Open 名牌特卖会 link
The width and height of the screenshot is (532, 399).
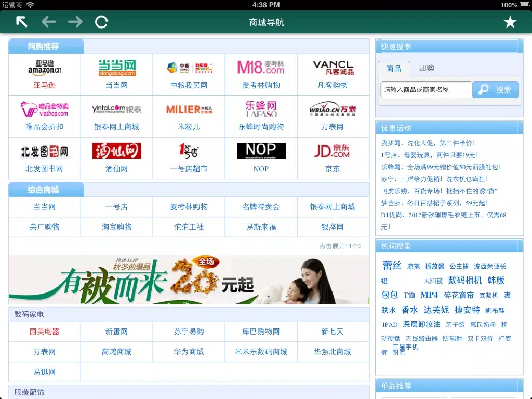click(261, 207)
